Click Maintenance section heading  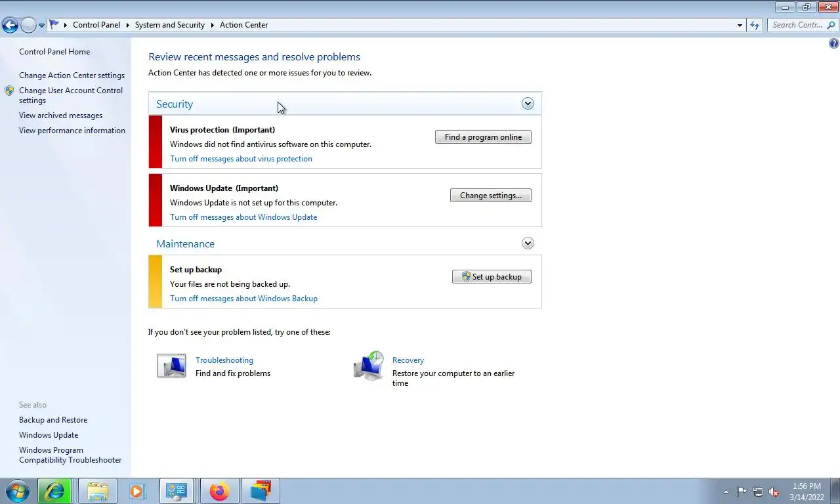[x=185, y=244]
